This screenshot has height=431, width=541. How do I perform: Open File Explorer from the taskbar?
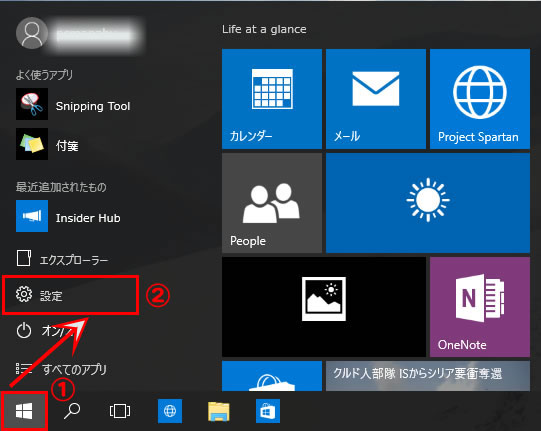tap(219, 411)
